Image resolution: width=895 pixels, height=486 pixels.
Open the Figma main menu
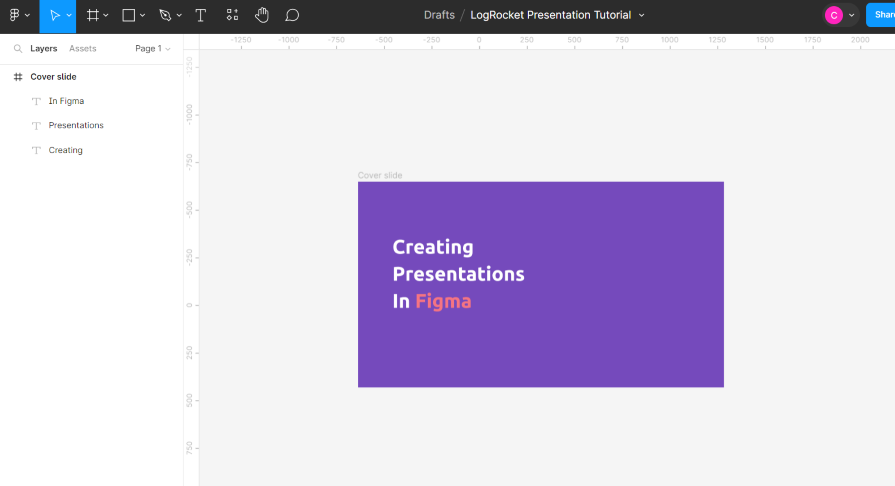15,15
